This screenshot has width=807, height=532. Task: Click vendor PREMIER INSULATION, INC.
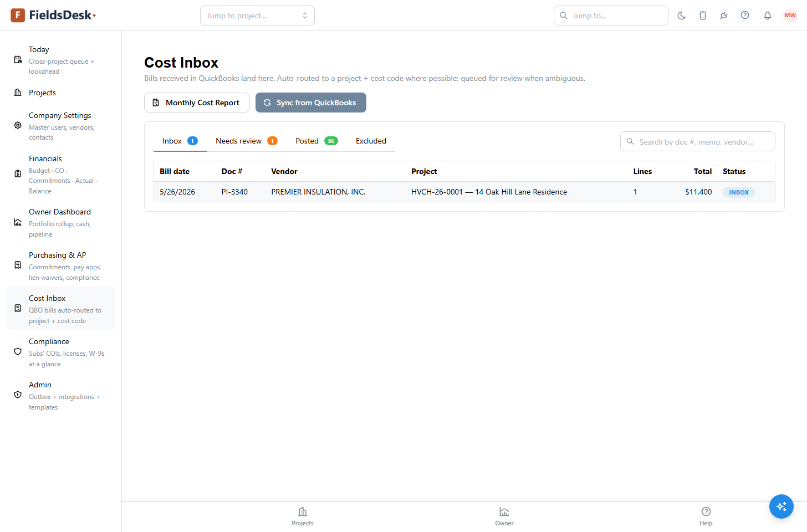318,192
